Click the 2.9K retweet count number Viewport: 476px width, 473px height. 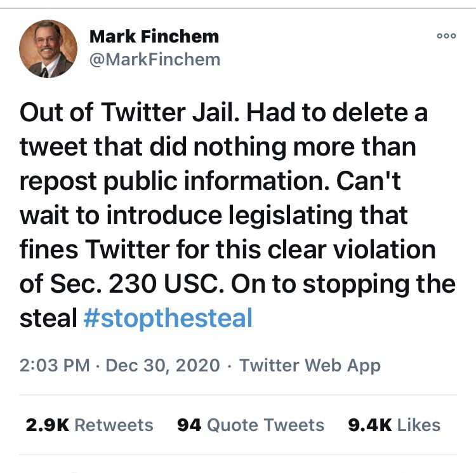coord(47,425)
